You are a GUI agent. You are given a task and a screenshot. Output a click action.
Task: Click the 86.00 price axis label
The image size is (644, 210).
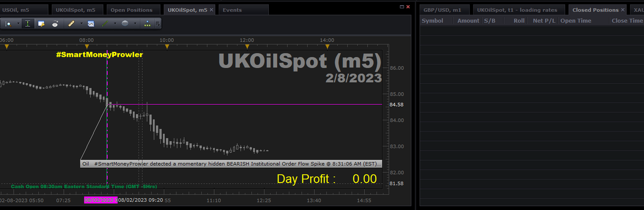pyautogui.click(x=397, y=68)
